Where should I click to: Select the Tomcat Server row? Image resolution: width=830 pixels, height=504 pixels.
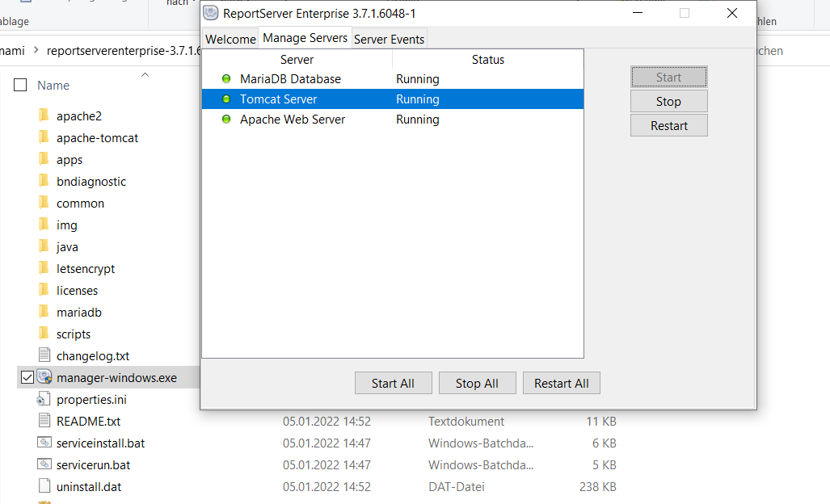393,99
